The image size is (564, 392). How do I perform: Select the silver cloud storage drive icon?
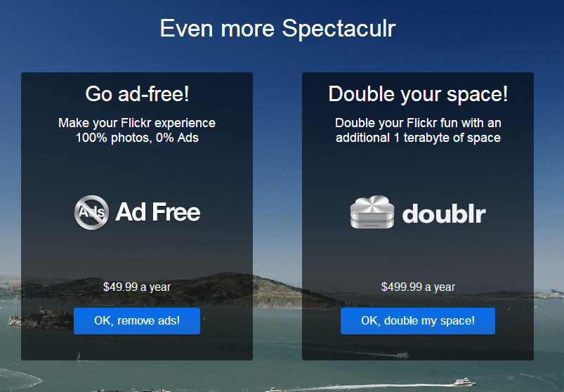372,212
